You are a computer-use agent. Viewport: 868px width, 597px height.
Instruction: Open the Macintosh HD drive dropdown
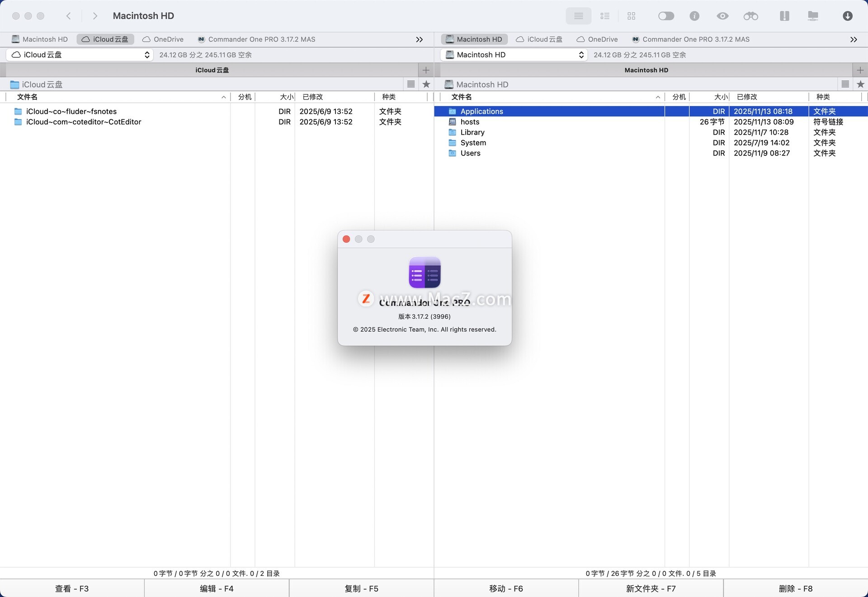click(514, 55)
